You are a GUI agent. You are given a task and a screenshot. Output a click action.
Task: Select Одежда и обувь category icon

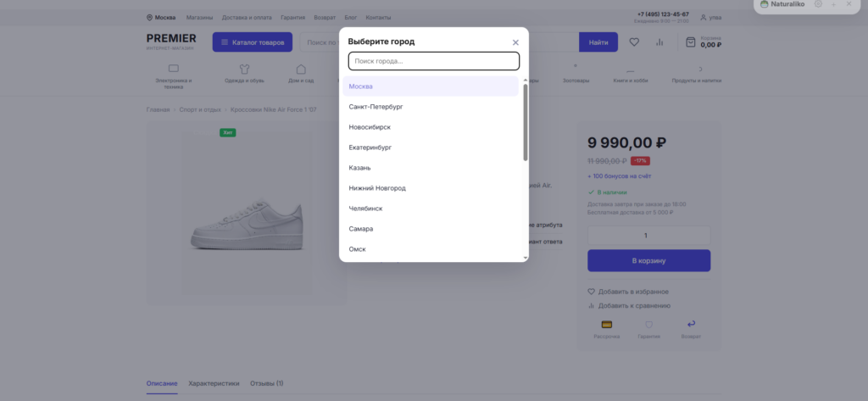click(x=244, y=69)
